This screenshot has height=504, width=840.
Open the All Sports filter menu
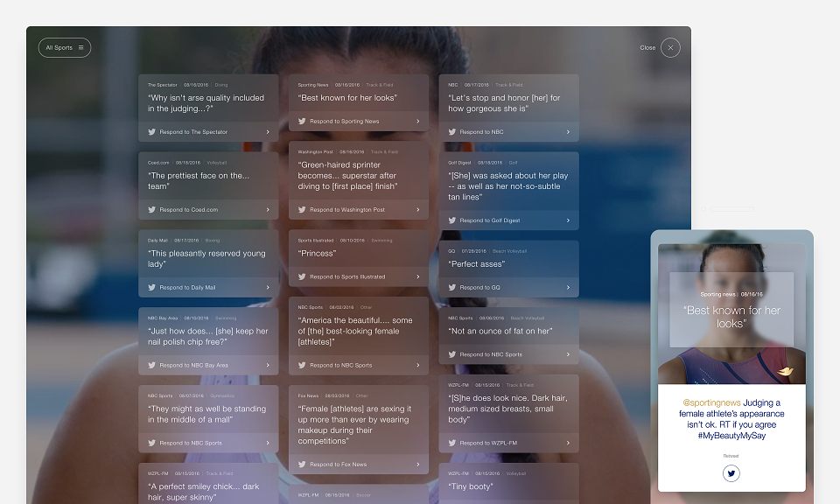(64, 47)
